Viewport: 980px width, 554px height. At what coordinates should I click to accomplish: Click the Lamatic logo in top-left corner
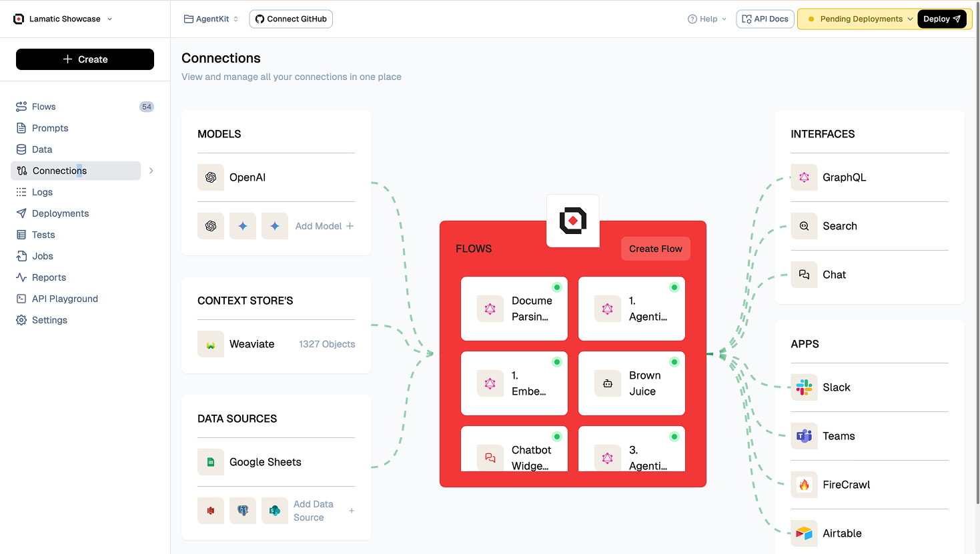coord(19,19)
